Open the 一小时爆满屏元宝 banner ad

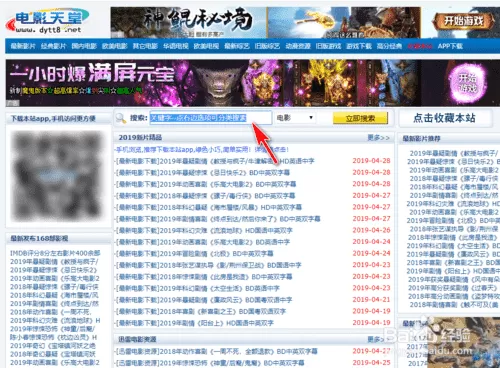coord(253,83)
